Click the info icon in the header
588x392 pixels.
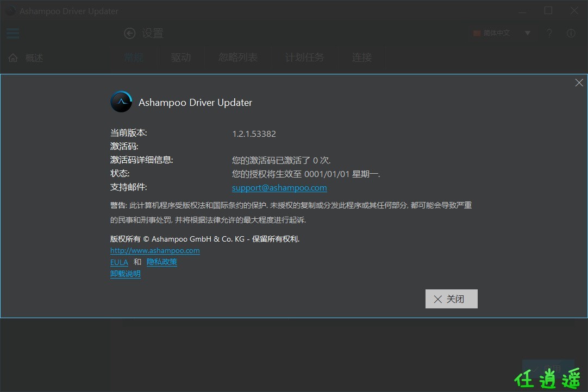pyautogui.click(x=571, y=33)
